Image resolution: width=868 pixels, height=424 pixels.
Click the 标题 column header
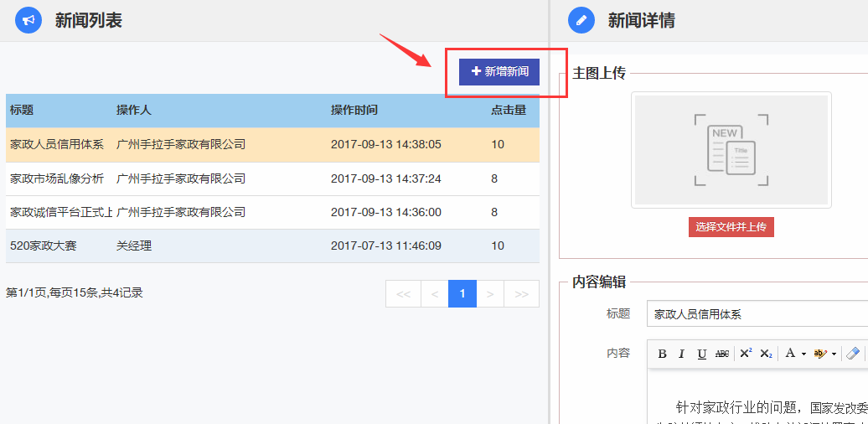(x=22, y=110)
